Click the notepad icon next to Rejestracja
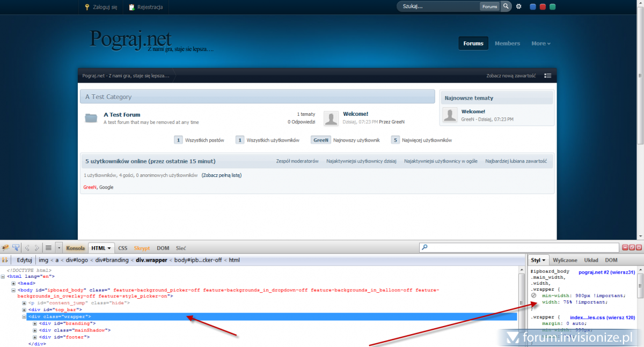Image resolution: width=644 pixels, height=347 pixels. tap(132, 7)
